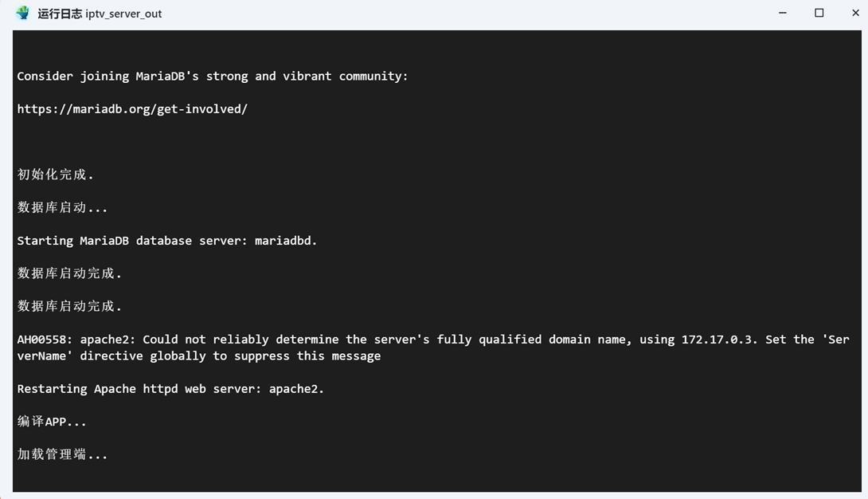The height and width of the screenshot is (499, 868).
Task: Maximize the iptv_server_out log window
Action: coord(819,13)
